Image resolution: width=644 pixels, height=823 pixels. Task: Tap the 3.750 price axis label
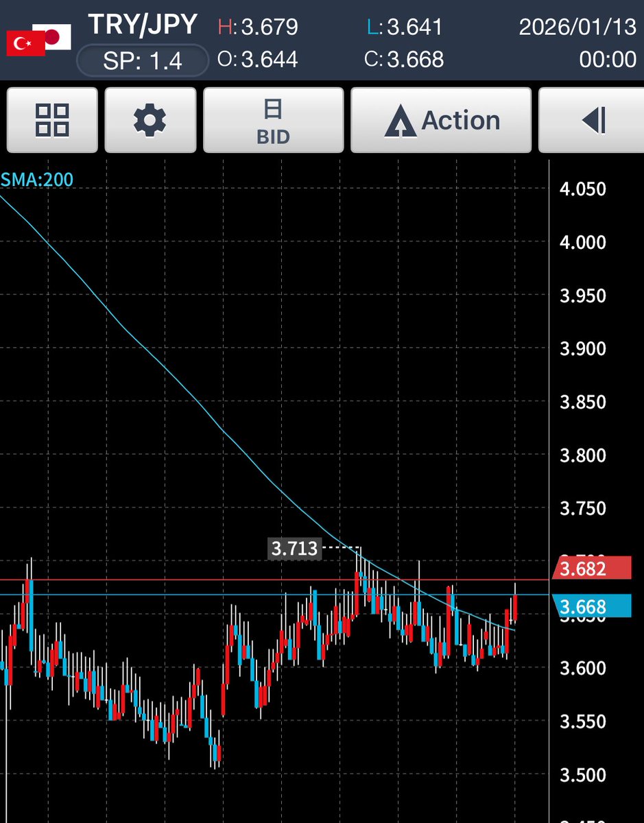[x=583, y=508]
